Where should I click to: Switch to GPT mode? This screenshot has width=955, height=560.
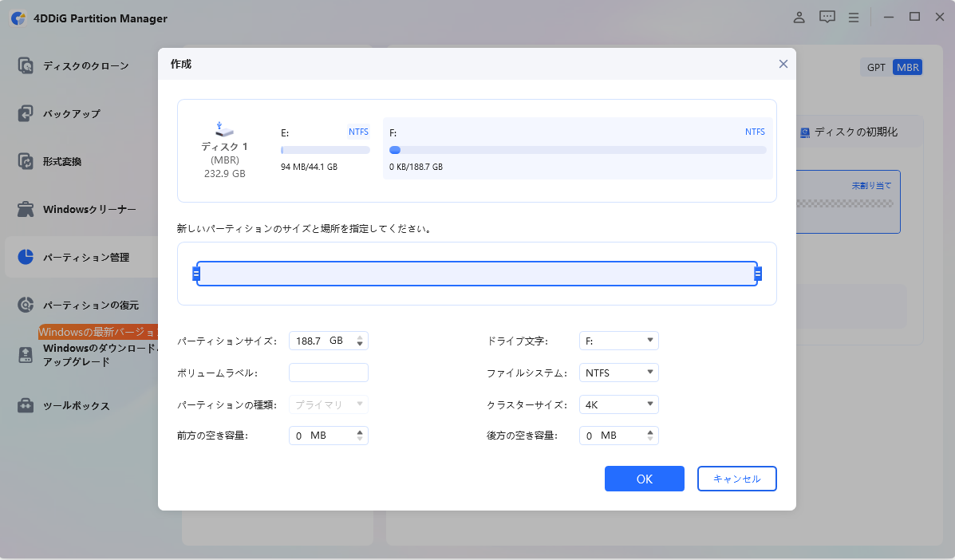(877, 68)
